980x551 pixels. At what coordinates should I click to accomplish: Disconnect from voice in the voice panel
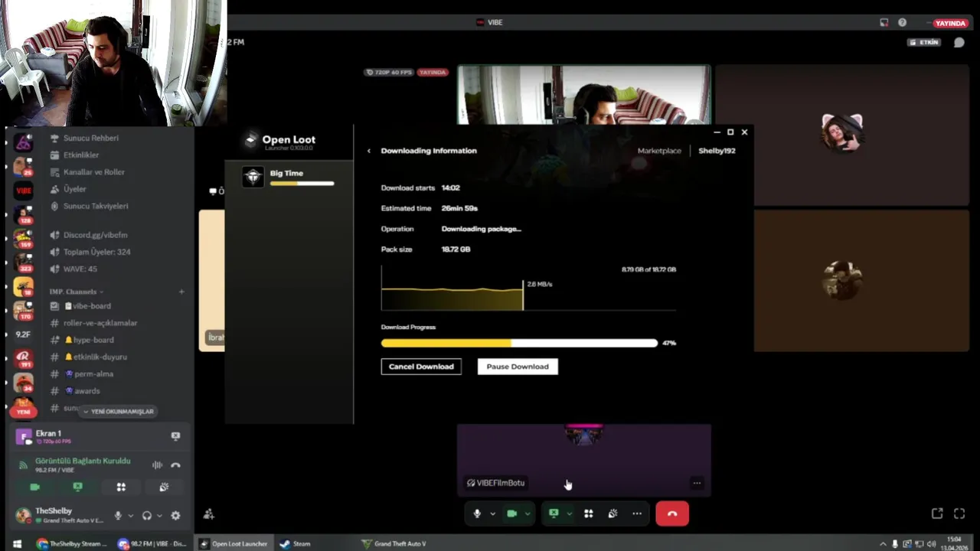coord(175,465)
